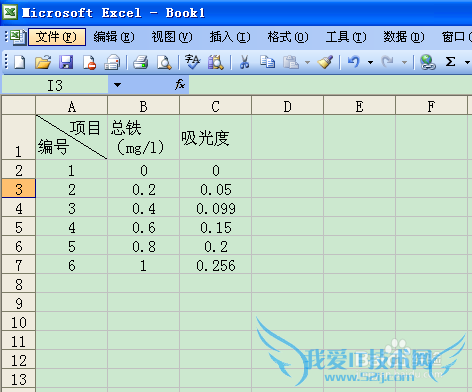
Task: Open the 文件(F) menu
Action: click(x=57, y=37)
